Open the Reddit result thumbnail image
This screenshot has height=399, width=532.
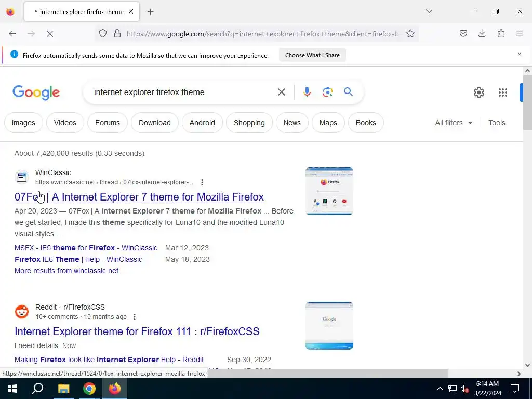coord(329,325)
